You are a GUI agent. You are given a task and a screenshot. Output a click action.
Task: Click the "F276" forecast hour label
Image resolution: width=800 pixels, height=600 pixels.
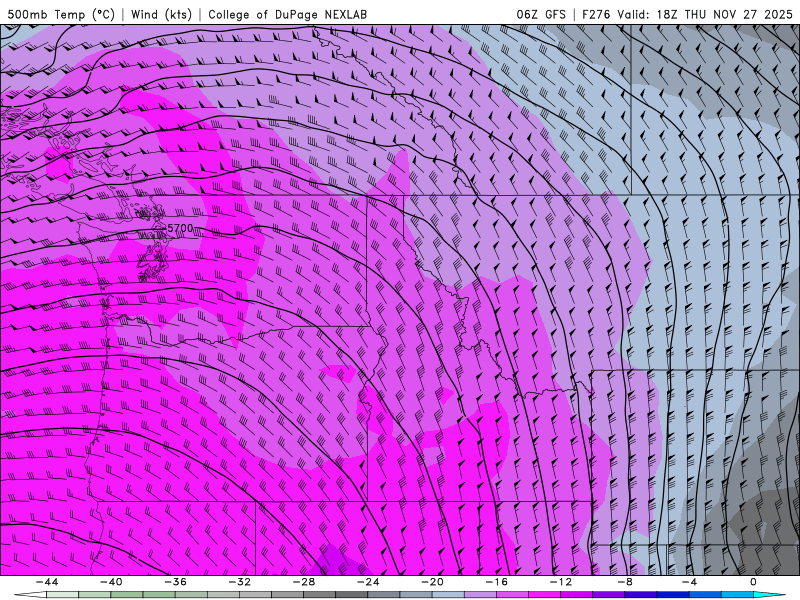pos(596,14)
